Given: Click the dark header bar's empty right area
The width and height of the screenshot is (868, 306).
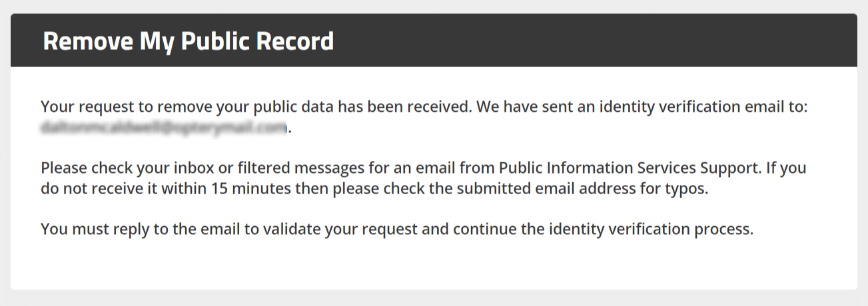Looking at the screenshot, I should 600,41.
